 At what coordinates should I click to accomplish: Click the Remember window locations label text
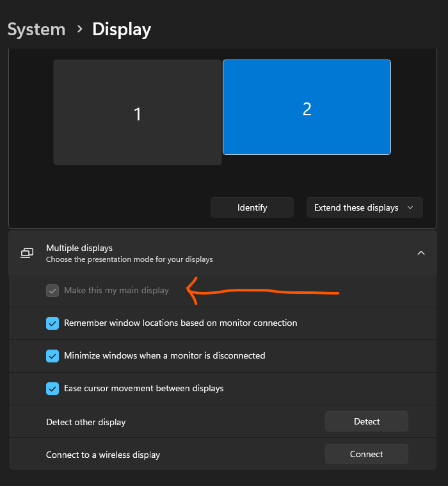point(180,323)
